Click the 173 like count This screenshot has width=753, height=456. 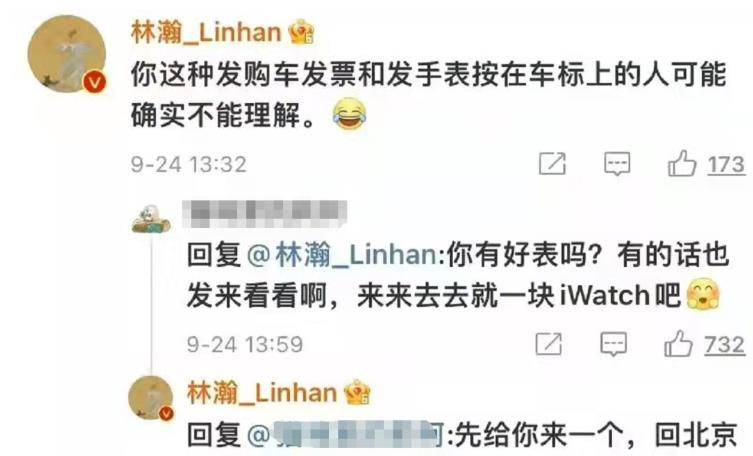point(726,165)
